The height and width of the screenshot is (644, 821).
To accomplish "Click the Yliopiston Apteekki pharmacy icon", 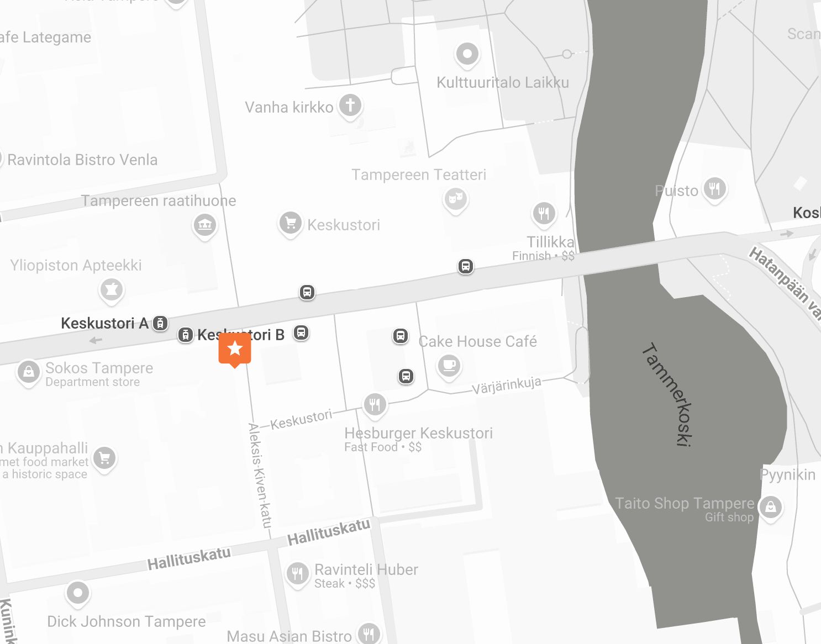I will (x=112, y=289).
